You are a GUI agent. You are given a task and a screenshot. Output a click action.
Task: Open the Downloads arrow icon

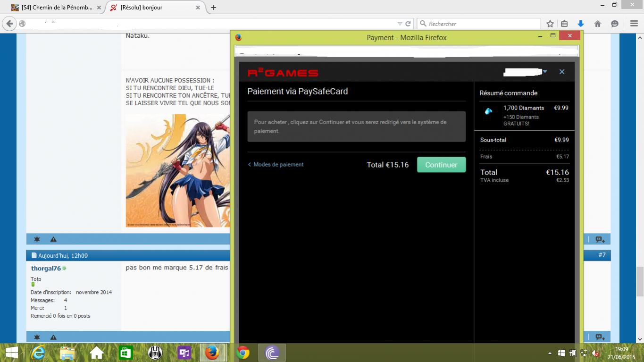pyautogui.click(x=581, y=24)
